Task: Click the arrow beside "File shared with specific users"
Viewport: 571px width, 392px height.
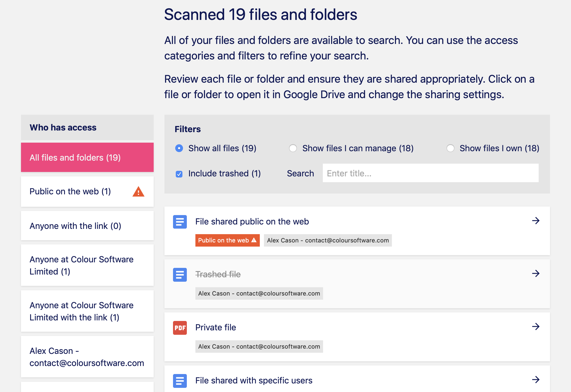Action: tap(536, 379)
